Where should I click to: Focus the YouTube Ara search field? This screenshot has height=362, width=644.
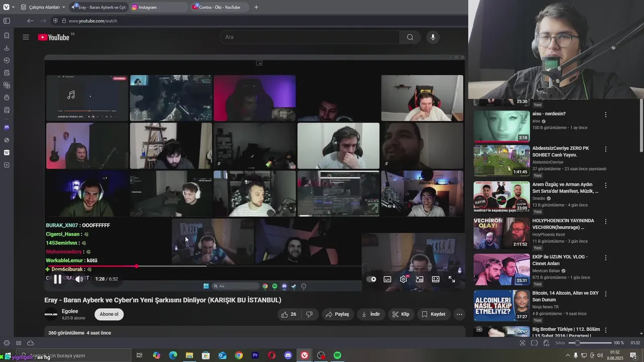click(x=309, y=37)
